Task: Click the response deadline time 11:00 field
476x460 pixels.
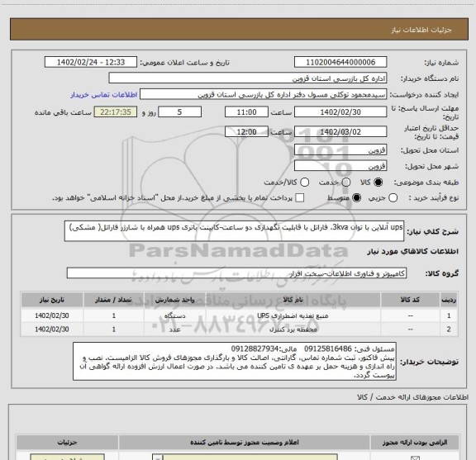Action: tap(246, 112)
